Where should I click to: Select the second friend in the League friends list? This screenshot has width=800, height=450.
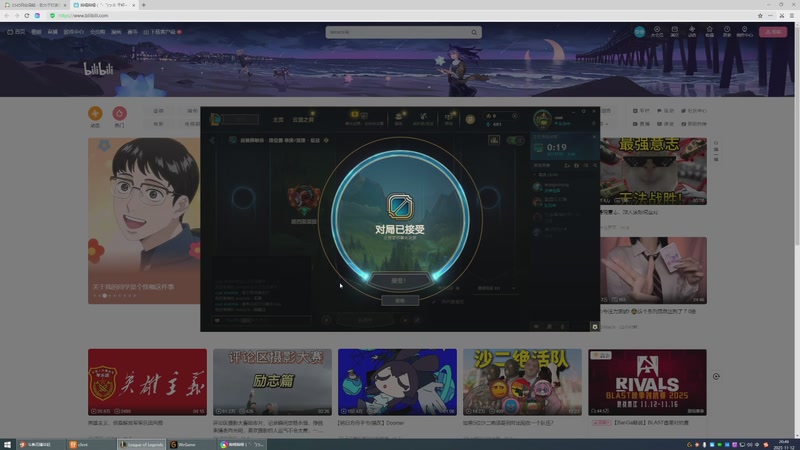563,202
